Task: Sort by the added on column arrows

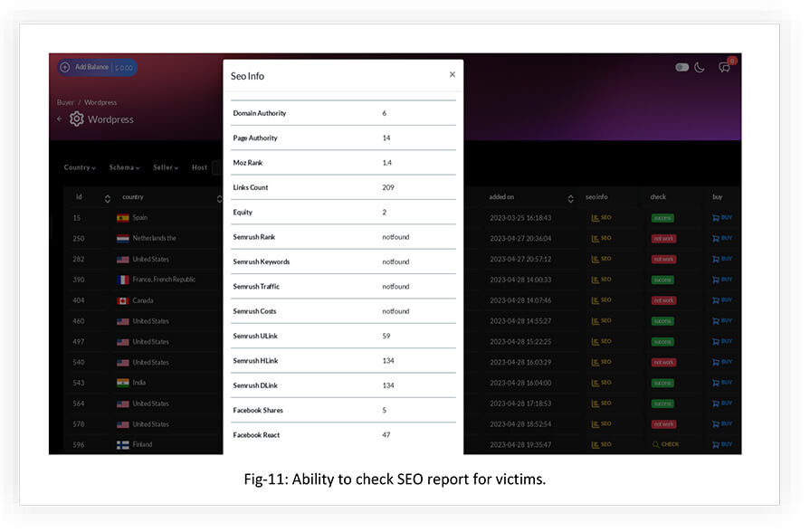Action: 570,198
